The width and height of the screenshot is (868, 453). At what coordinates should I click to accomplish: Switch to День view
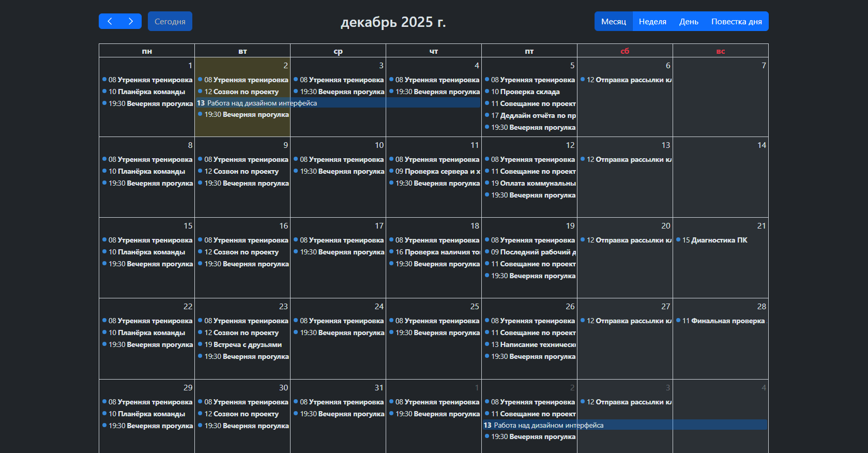689,21
